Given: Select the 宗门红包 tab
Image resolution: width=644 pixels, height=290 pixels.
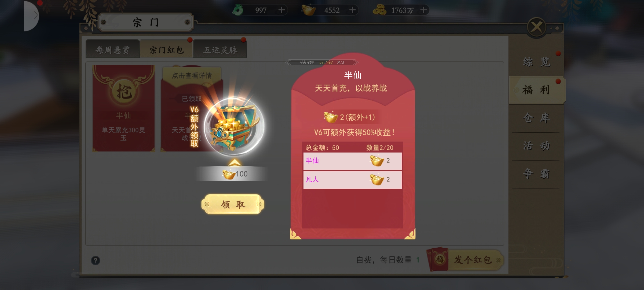Looking at the screenshot, I should pos(166,49).
